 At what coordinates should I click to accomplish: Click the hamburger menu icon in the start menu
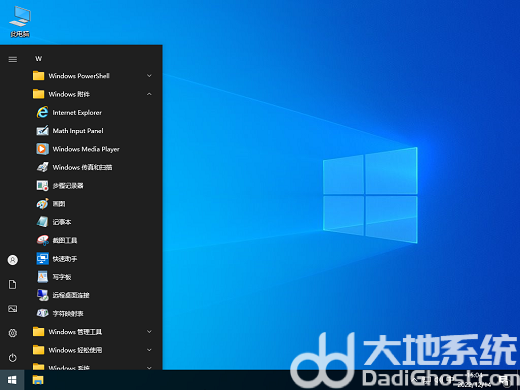pos(13,59)
